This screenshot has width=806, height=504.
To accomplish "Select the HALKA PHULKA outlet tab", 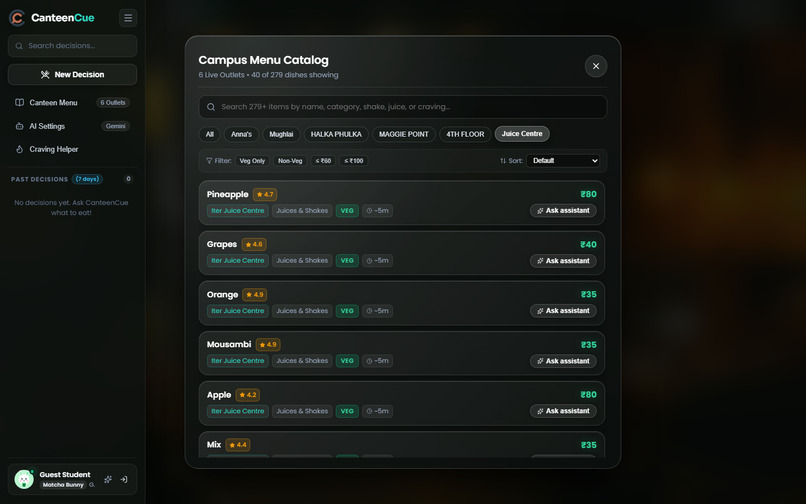I will [x=336, y=134].
